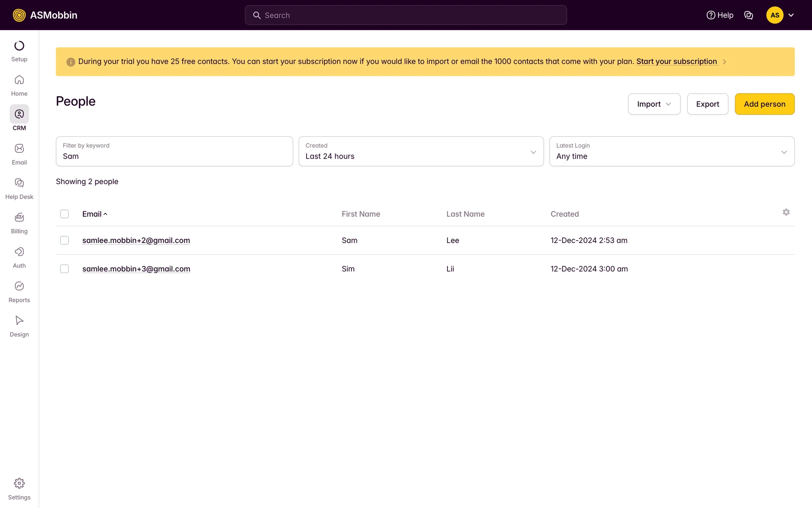Open the Email section icon
The height and width of the screenshot is (508, 812).
19,149
